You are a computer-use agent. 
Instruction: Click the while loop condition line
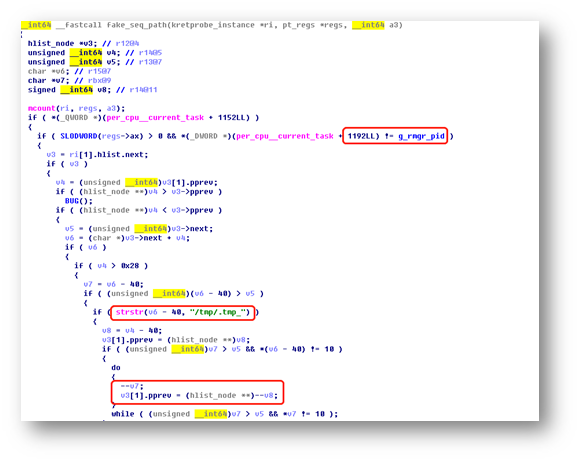click(225, 414)
